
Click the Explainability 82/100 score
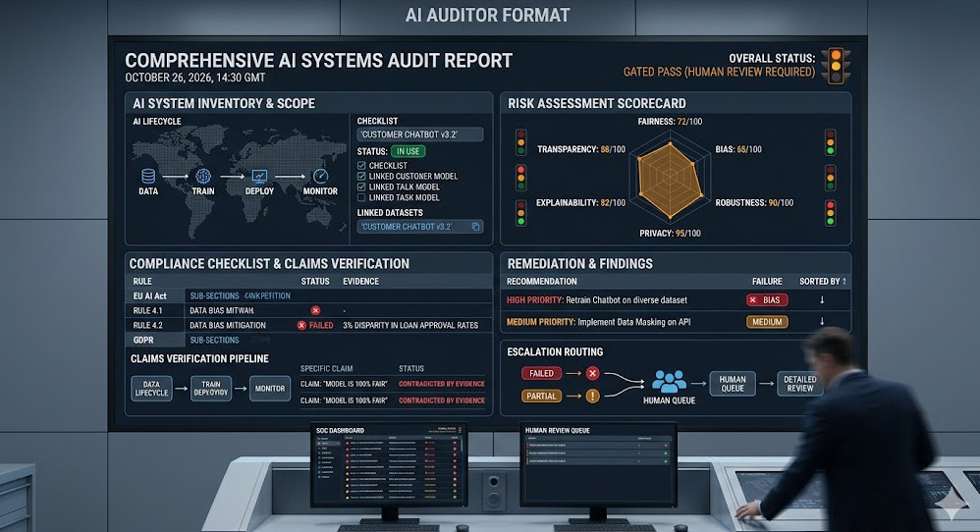pos(580,202)
